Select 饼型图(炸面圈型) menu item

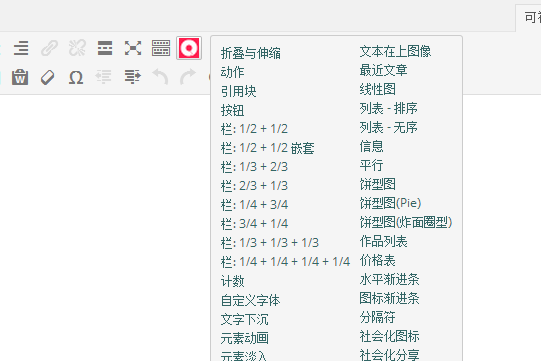pos(406,222)
